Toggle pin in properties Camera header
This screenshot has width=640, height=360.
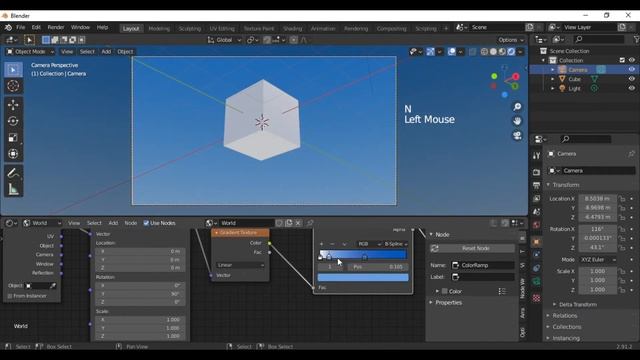(631, 154)
